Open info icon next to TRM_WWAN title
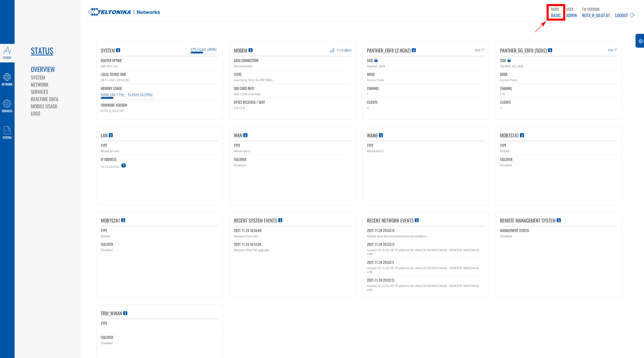644x358 pixels. 125,313
